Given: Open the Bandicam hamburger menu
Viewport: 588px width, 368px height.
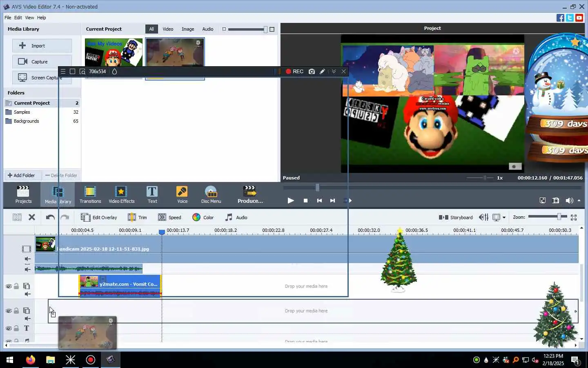Looking at the screenshot, I should point(63,72).
